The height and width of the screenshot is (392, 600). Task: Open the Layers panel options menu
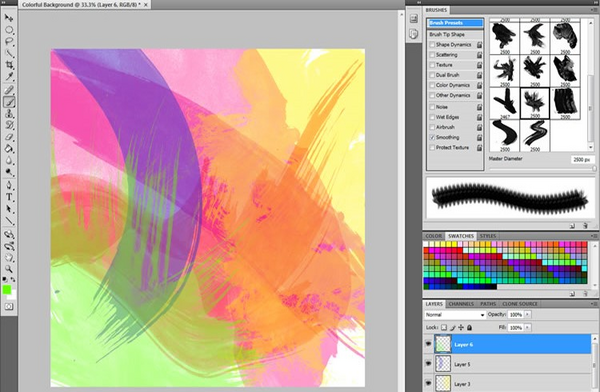point(595,304)
